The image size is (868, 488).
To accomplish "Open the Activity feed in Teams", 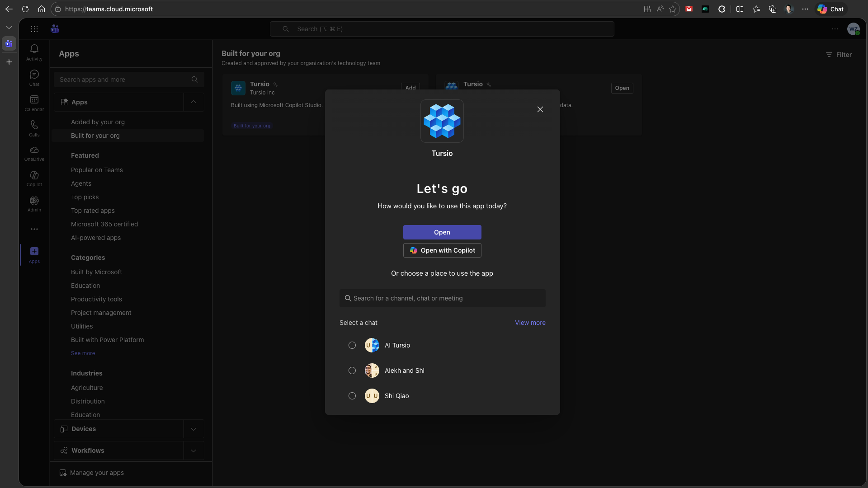I will [34, 52].
